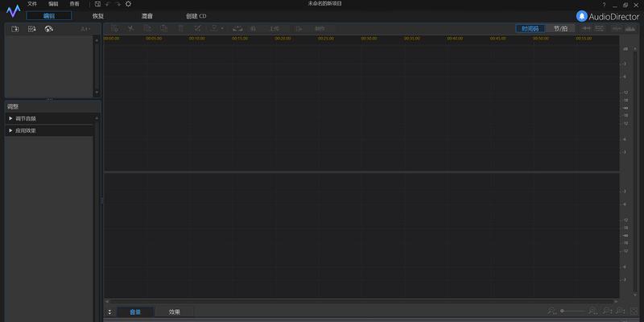Click the channel lines view icon
Image resolution: width=644 pixels, height=322 pixels.
600,28
